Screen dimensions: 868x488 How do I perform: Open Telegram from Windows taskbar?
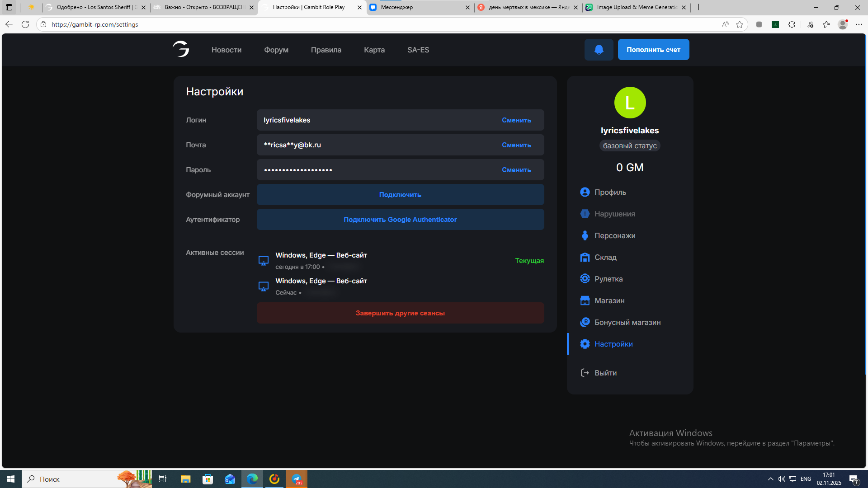click(x=297, y=479)
